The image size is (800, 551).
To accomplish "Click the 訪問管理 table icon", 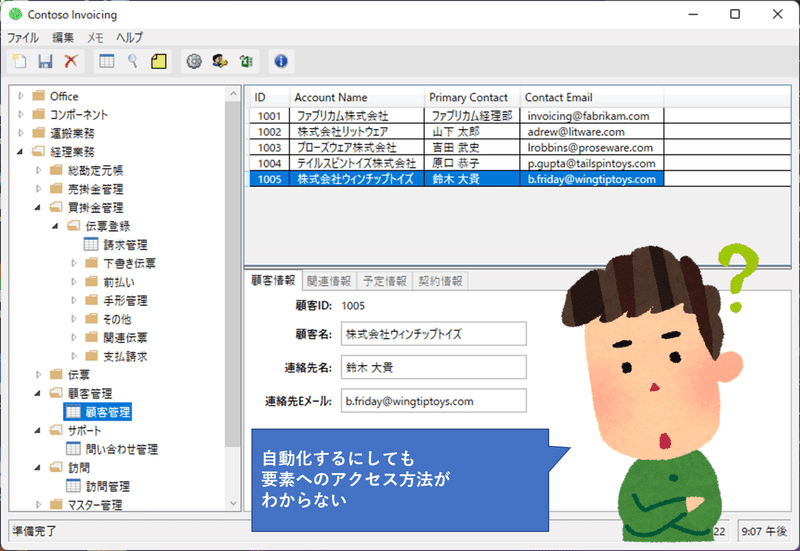I will (x=73, y=486).
